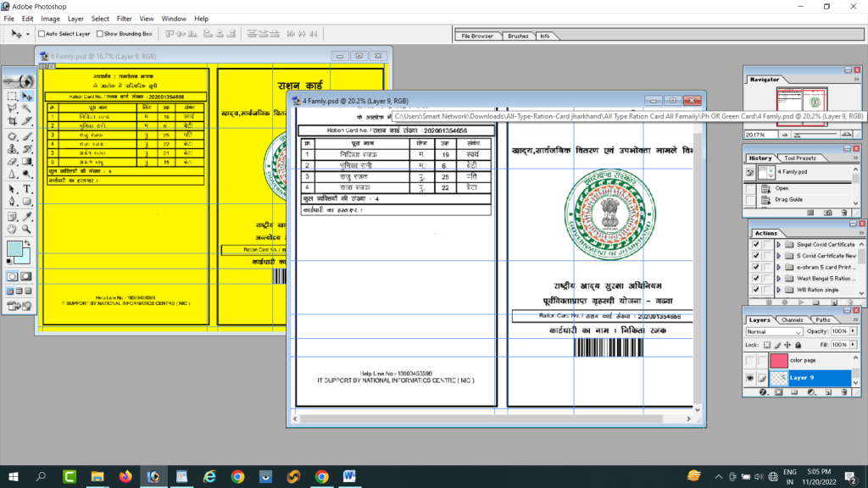Switch to the Channels tab
Screen dimensions: 868x488
click(793, 319)
